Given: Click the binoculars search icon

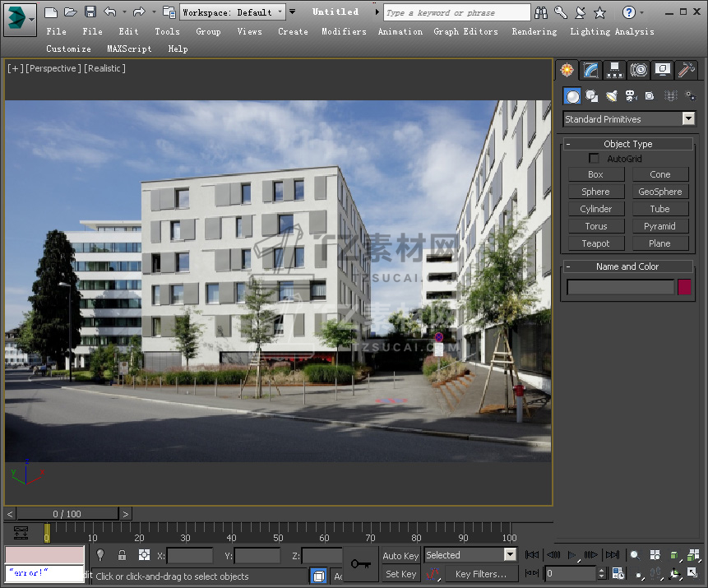Looking at the screenshot, I should (x=540, y=12).
